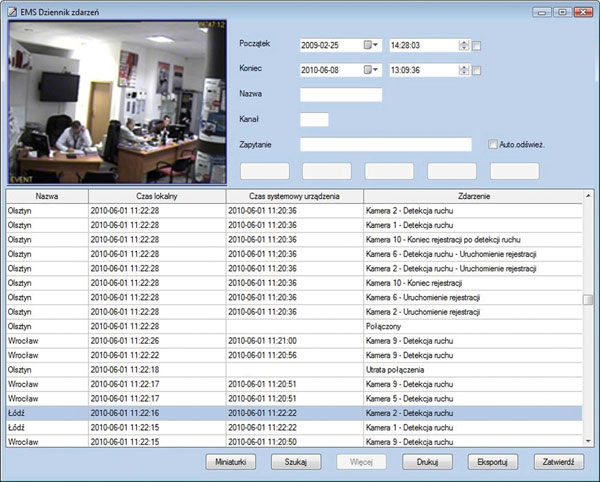Click the Szukaj search button

point(296,462)
